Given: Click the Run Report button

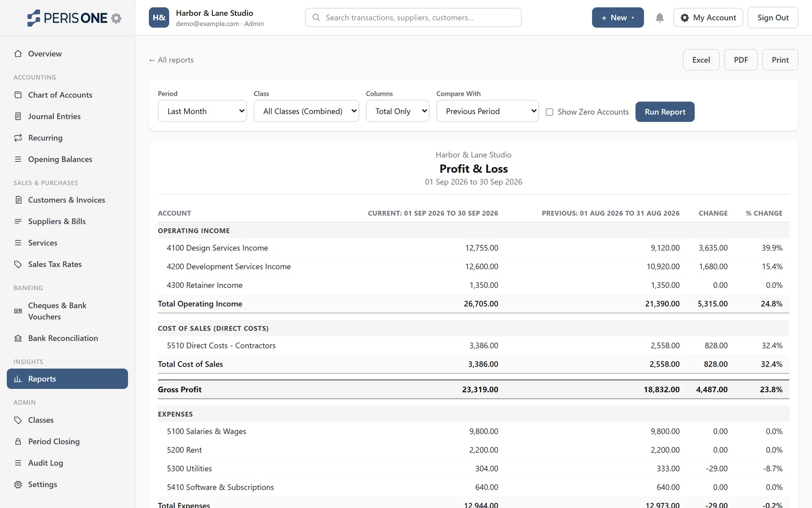Looking at the screenshot, I should point(665,112).
